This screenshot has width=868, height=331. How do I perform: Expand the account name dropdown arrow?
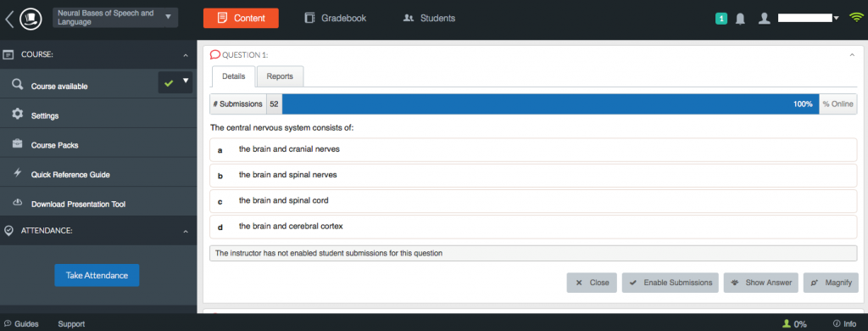837,18
